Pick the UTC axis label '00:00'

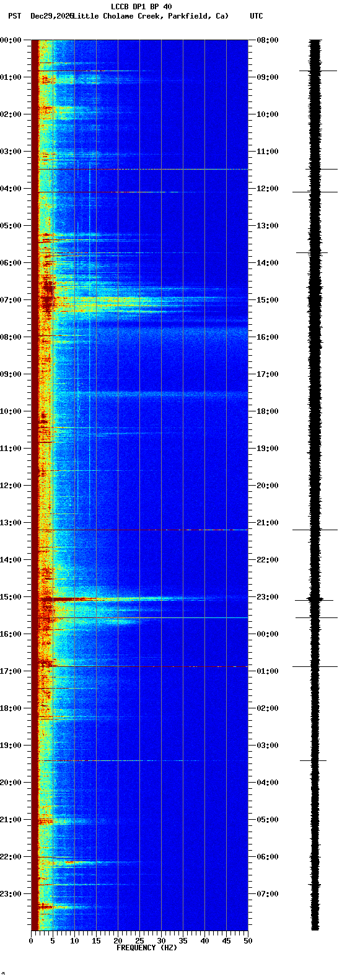(x=268, y=634)
